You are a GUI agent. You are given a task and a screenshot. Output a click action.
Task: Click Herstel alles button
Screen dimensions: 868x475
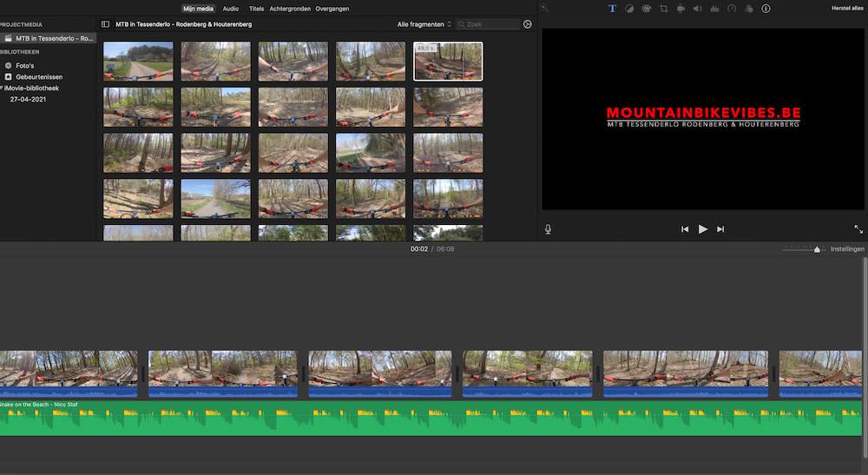coord(846,8)
